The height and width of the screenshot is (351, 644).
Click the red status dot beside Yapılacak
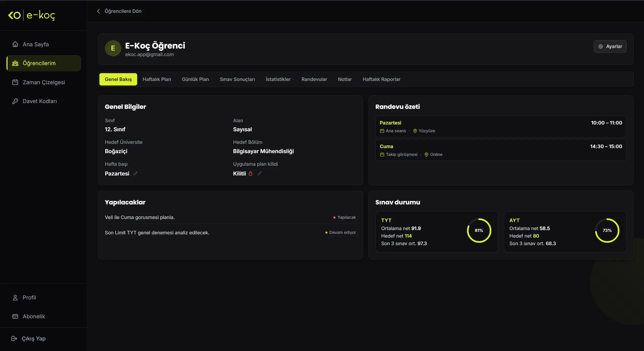(334, 217)
